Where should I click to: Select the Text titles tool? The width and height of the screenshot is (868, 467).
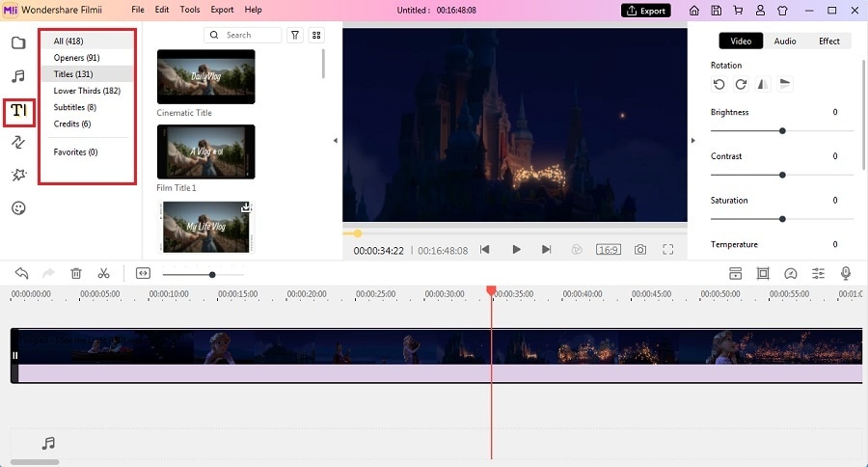19,110
